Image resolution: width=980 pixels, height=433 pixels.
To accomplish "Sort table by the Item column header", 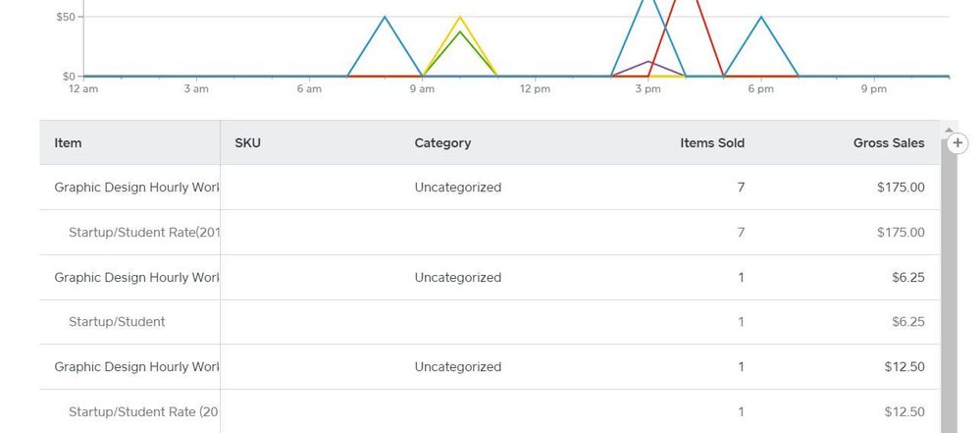I will (69, 143).
